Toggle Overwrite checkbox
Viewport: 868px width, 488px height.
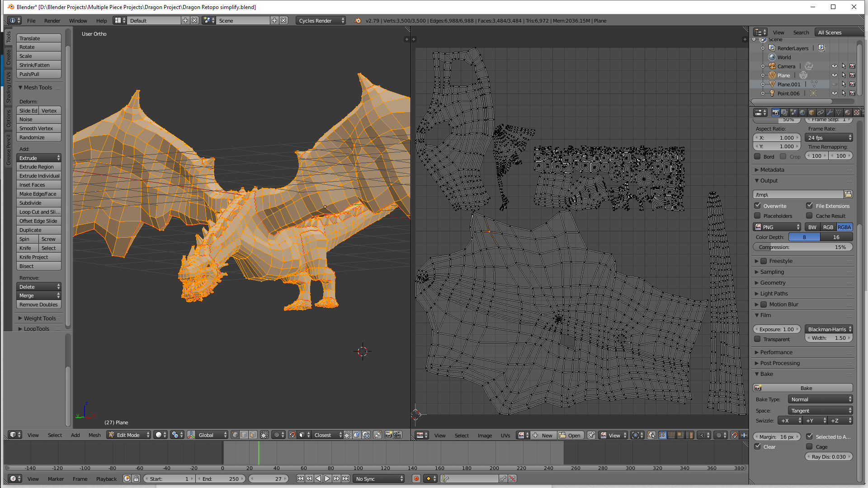tap(758, 206)
